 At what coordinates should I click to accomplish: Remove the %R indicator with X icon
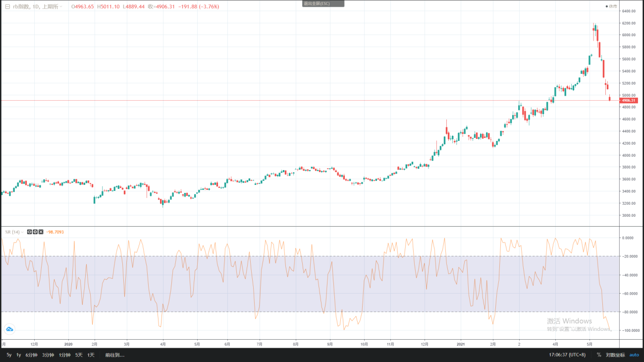click(41, 232)
